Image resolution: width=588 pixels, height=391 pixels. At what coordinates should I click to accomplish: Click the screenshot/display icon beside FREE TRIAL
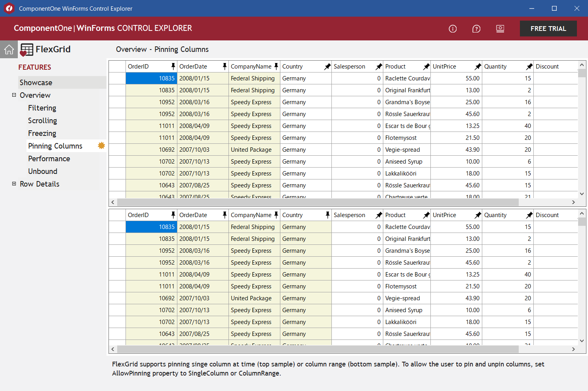tap(500, 29)
